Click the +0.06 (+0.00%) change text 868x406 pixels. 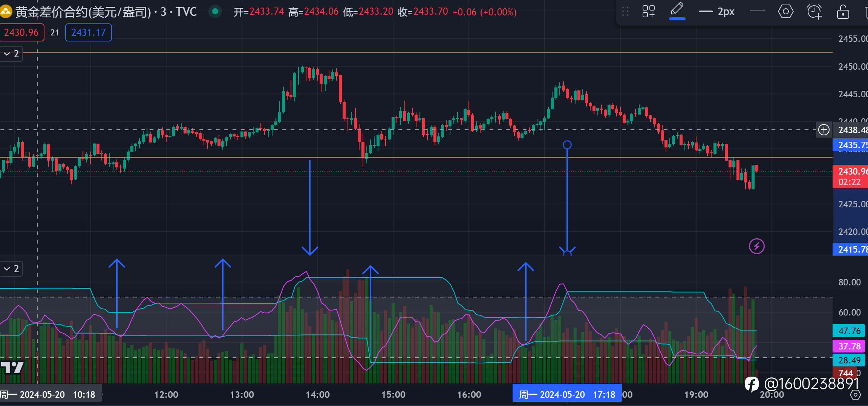tap(484, 12)
